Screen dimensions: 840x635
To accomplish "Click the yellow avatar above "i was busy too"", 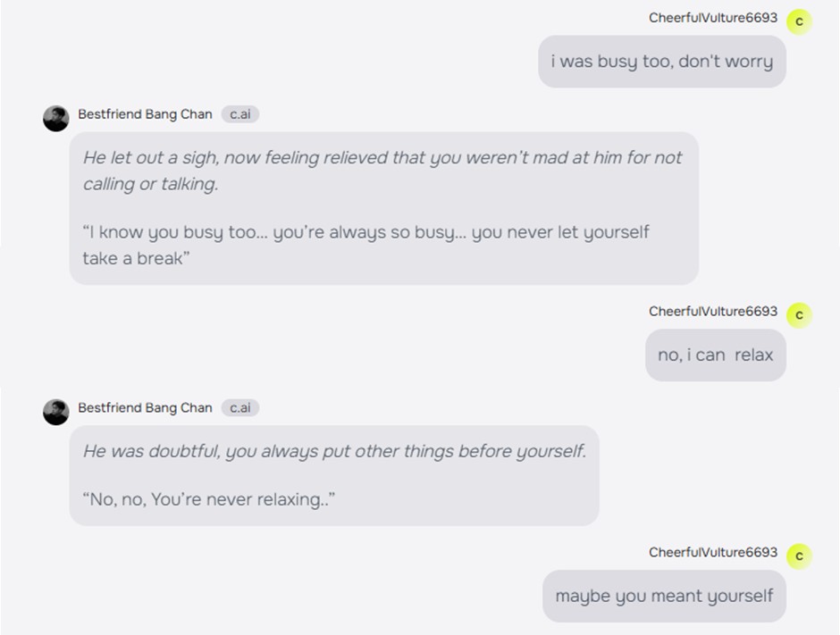I will click(x=799, y=21).
